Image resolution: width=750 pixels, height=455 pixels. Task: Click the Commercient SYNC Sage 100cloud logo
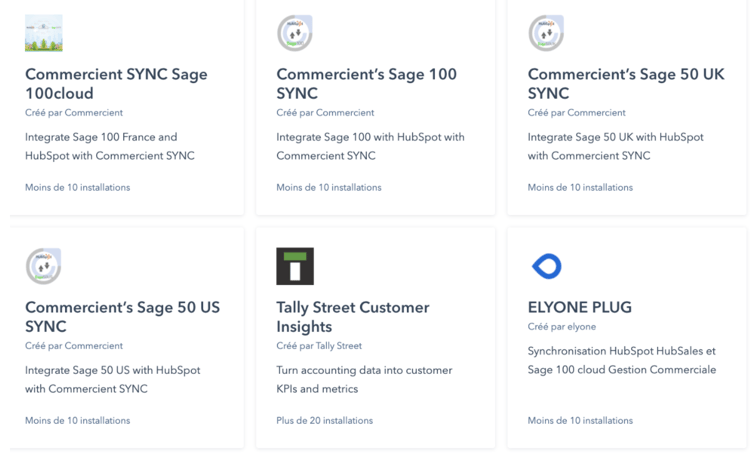click(x=44, y=33)
